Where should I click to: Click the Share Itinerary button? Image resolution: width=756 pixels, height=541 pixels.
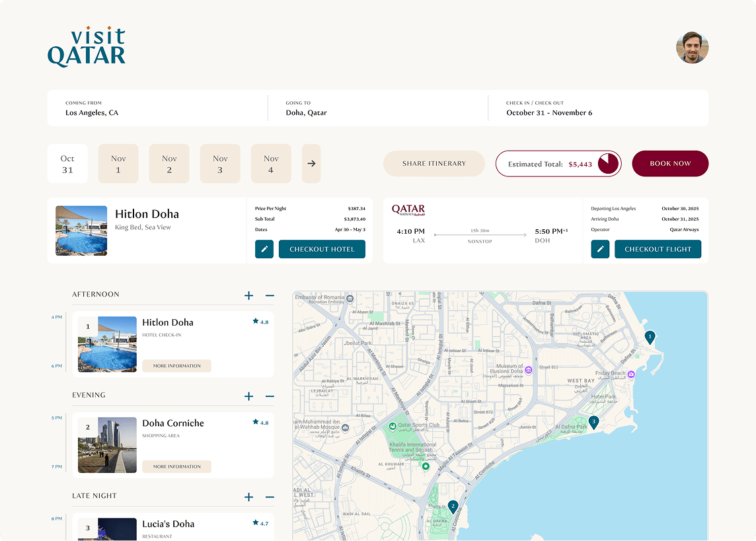tap(434, 164)
